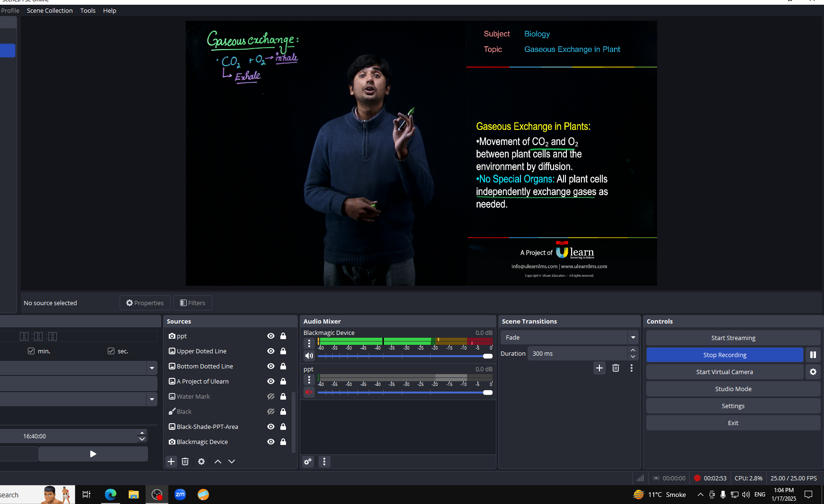The image size is (824, 504).
Task: Open the Profile menu
Action: click(x=10, y=10)
